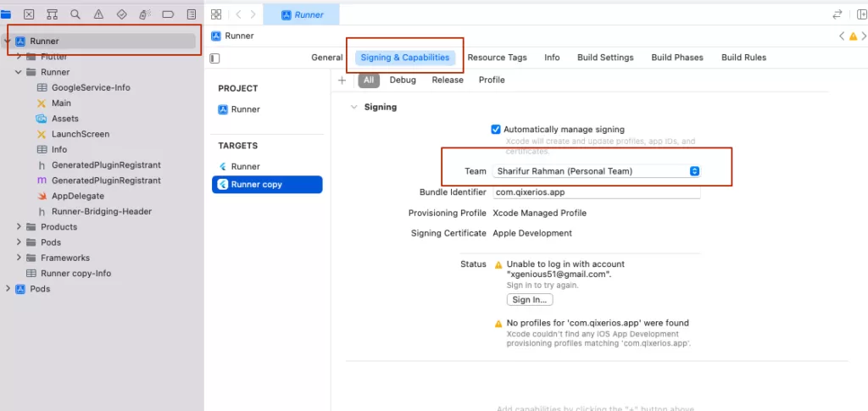
Task: Open the Info tab
Action: 552,58
